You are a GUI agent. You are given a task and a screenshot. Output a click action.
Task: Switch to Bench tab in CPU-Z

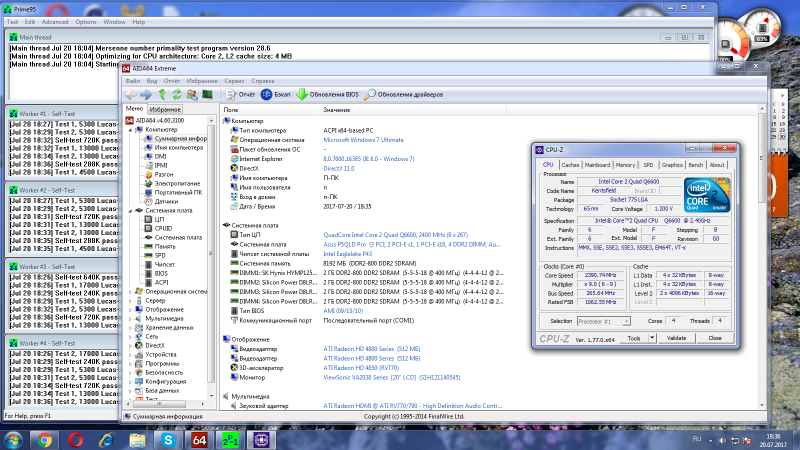pyautogui.click(x=696, y=165)
